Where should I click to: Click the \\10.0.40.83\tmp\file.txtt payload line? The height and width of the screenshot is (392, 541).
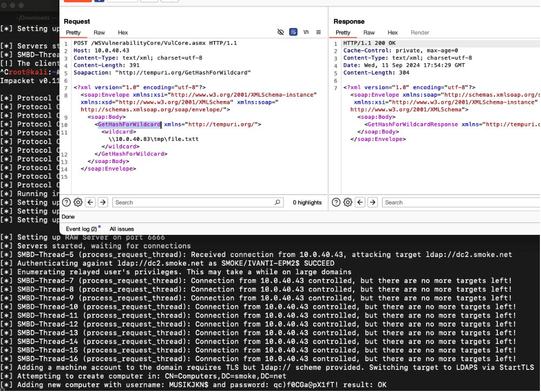coord(153,139)
